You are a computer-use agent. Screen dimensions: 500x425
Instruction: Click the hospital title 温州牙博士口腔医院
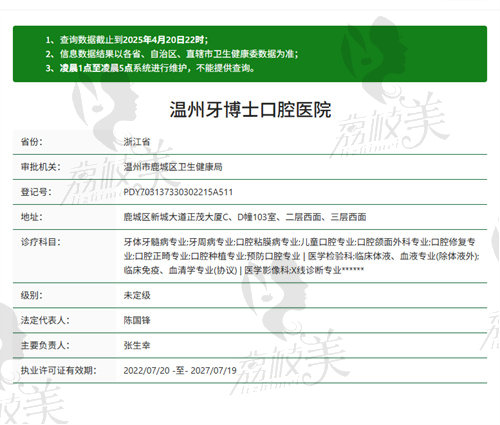tap(250, 109)
